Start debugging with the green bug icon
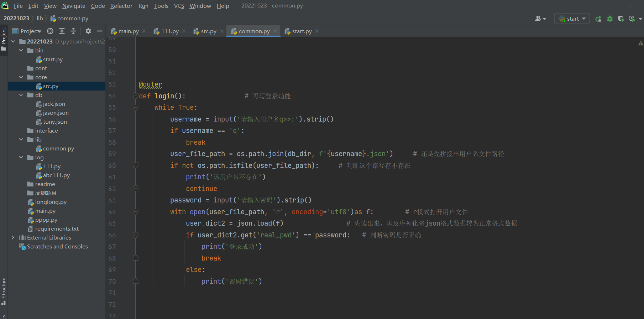This screenshot has width=644, height=319. pos(610,19)
